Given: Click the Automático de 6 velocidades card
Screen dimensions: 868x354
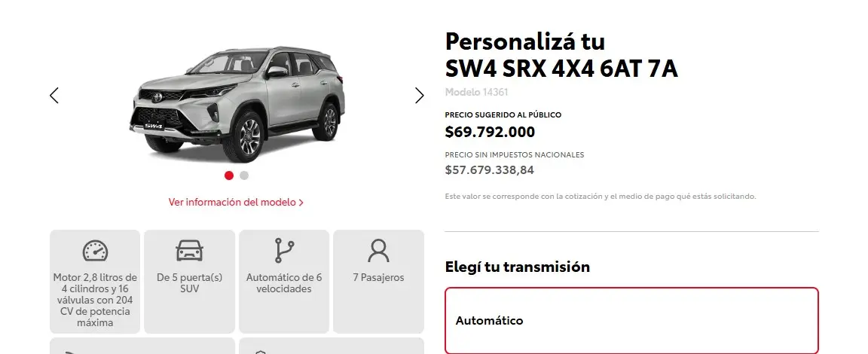Looking at the screenshot, I should click(284, 282).
